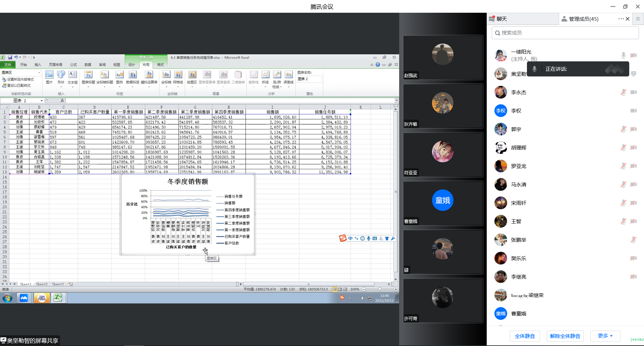
Task: Click the 全体静音 button
Action: click(525, 336)
